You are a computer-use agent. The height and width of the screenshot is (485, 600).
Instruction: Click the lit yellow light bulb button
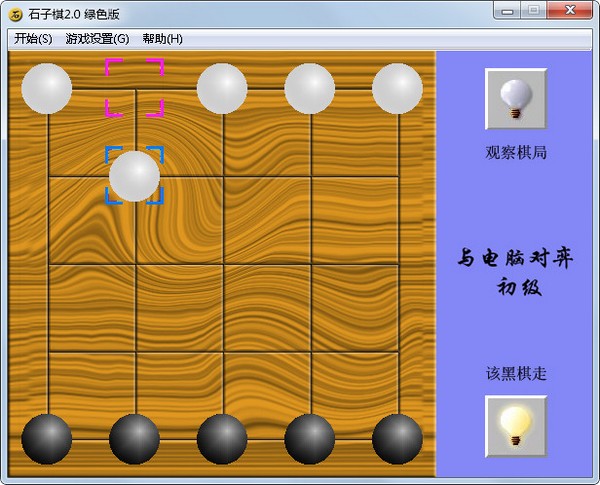point(516,426)
